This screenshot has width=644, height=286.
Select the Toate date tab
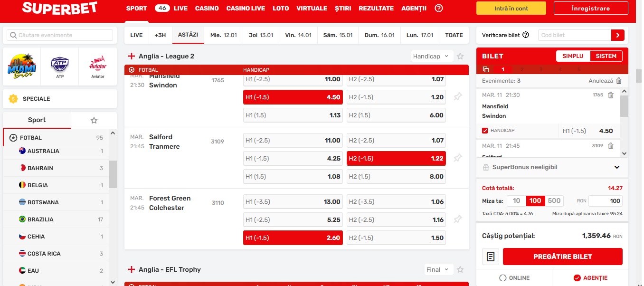tap(454, 35)
